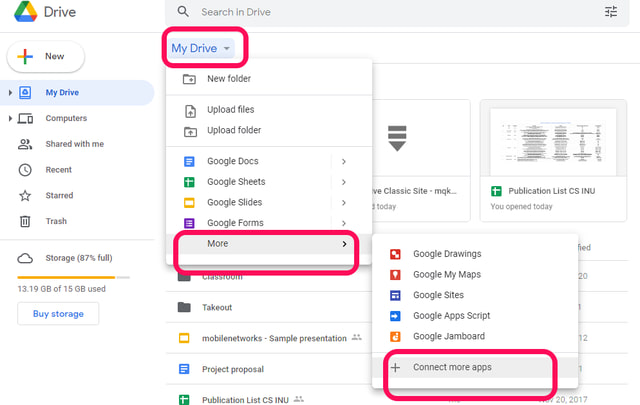640x405 pixels.
Task: Click the Starred star icon
Action: click(25, 196)
